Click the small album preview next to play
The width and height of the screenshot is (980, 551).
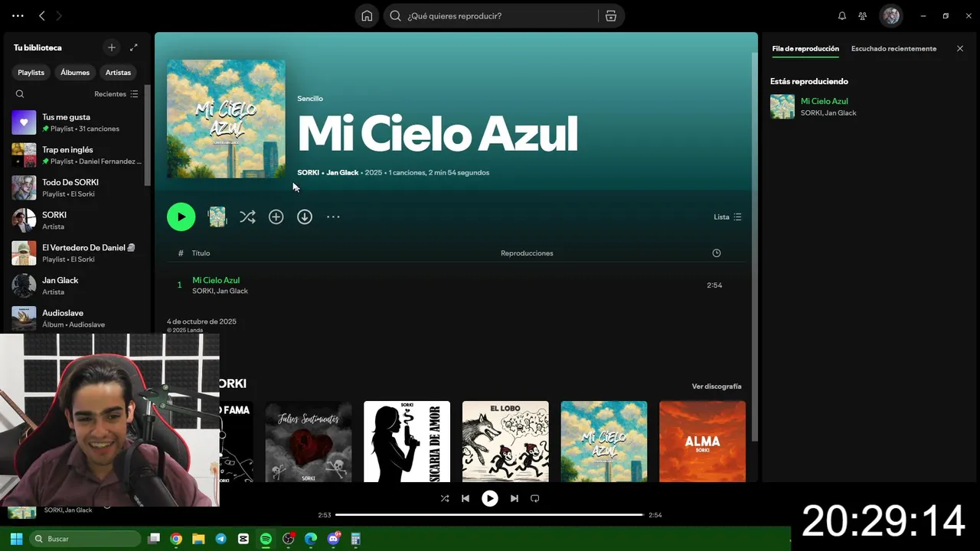(217, 217)
